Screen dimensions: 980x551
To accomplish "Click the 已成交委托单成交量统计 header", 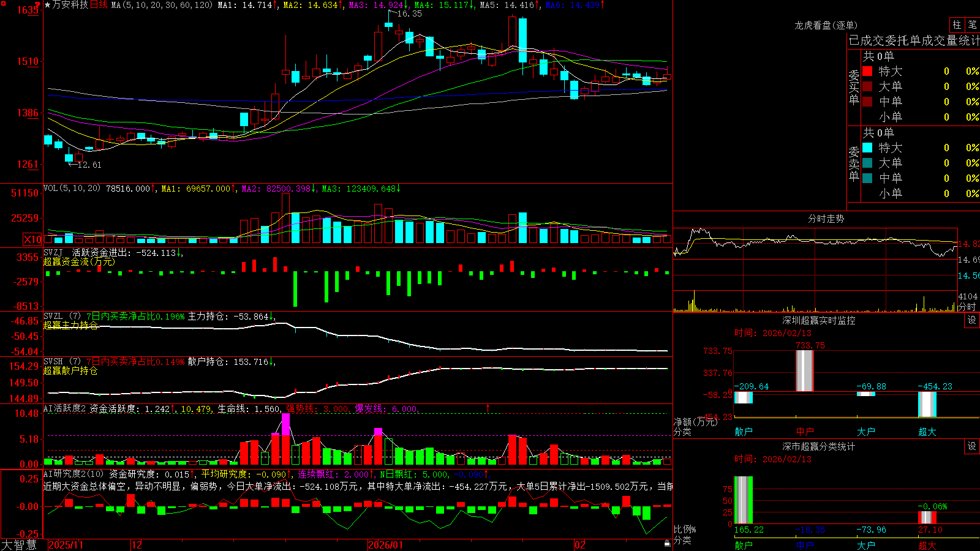I will 914,40.
